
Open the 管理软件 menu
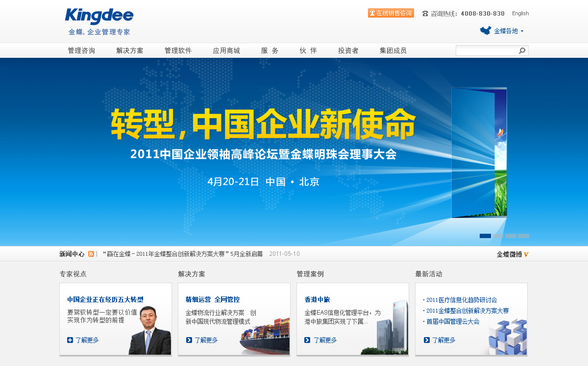178,50
